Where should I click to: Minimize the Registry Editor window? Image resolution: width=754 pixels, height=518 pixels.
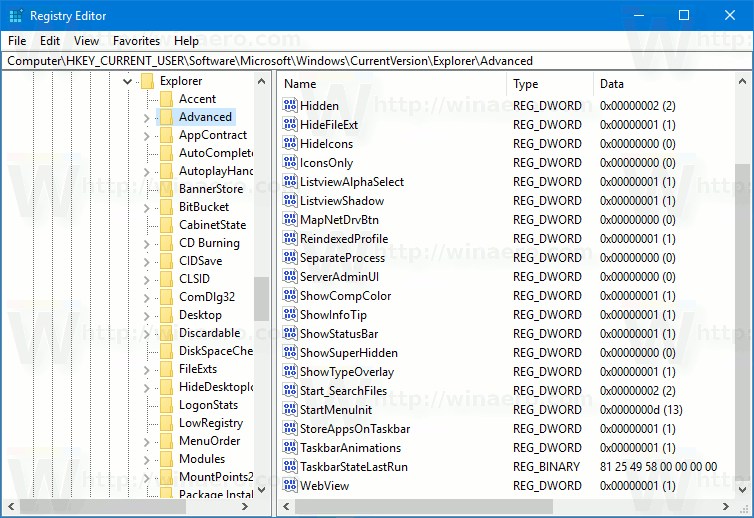(x=639, y=15)
